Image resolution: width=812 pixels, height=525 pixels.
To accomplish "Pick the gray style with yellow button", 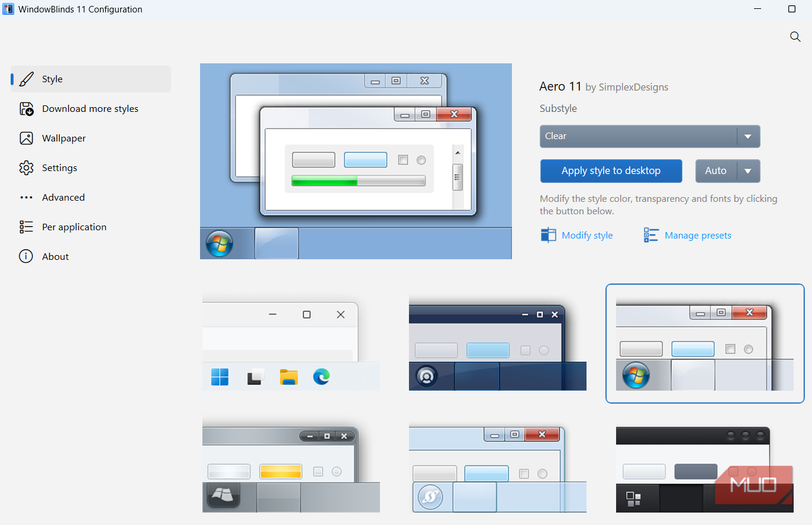I will (x=291, y=465).
